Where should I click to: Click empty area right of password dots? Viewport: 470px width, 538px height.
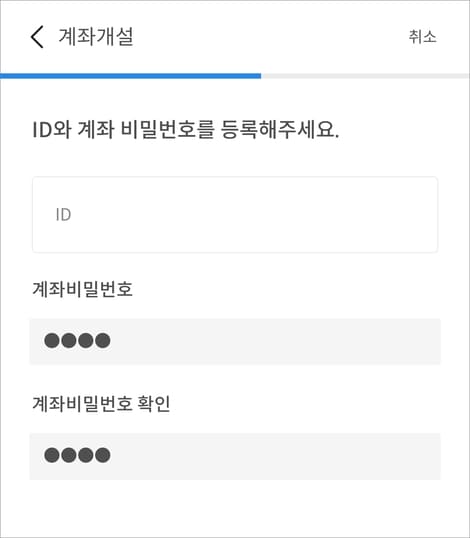tap(274, 341)
